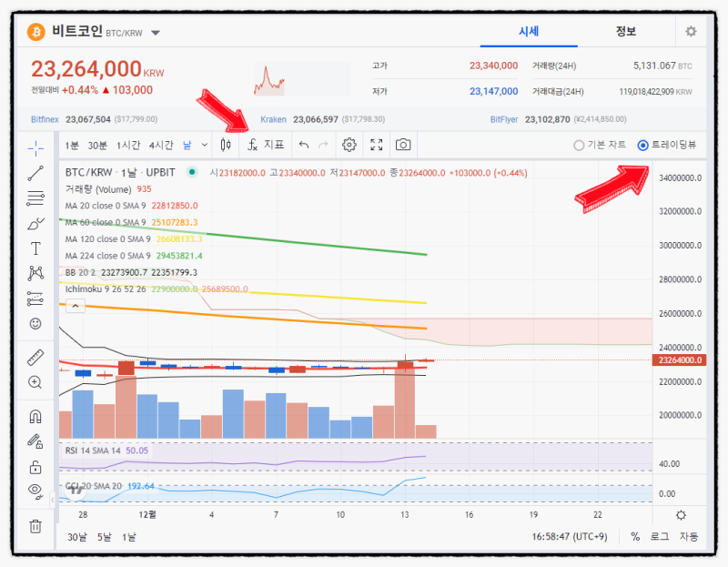Open the 지표 indicators menu
The height and width of the screenshot is (567, 728).
266,145
